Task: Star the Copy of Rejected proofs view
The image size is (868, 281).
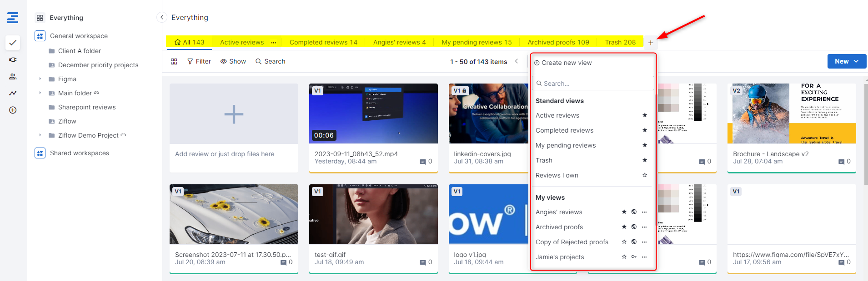Action: click(x=624, y=242)
